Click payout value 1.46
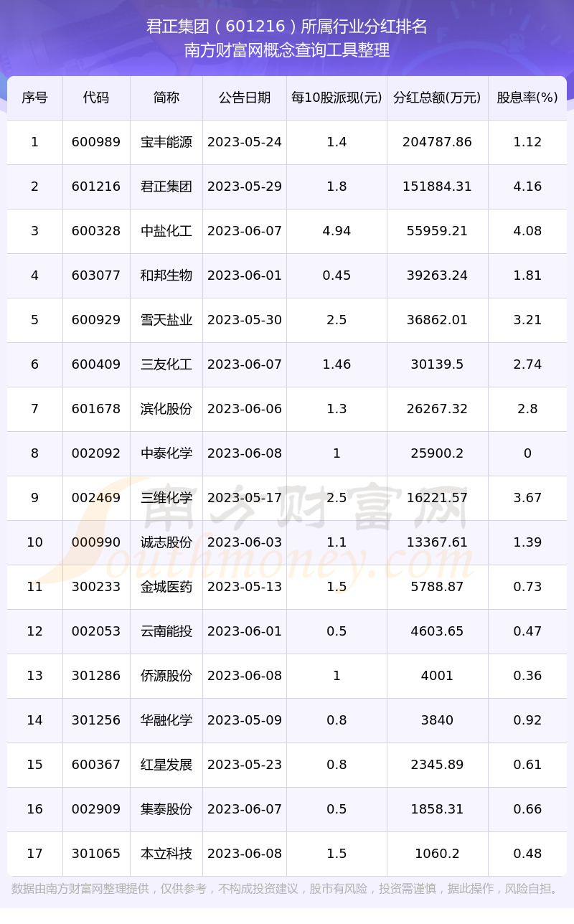Screen dimensions: 574x924 click(337, 364)
